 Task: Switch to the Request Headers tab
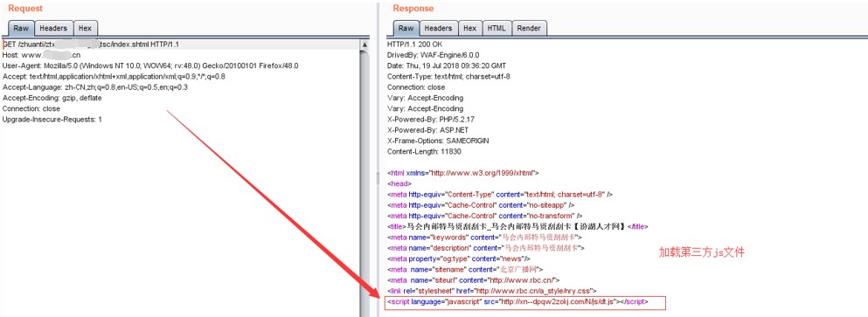coord(53,28)
